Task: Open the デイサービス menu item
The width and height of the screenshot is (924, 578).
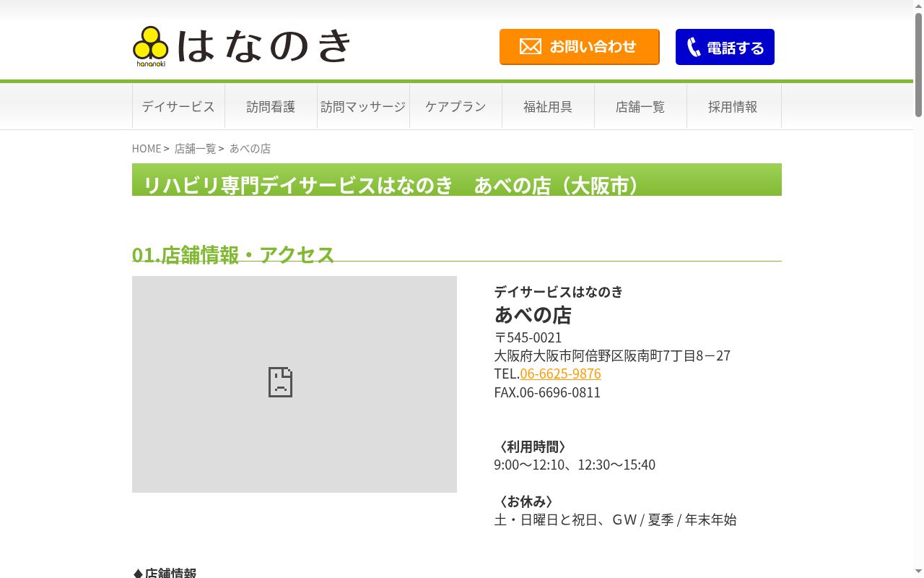Action: point(178,106)
